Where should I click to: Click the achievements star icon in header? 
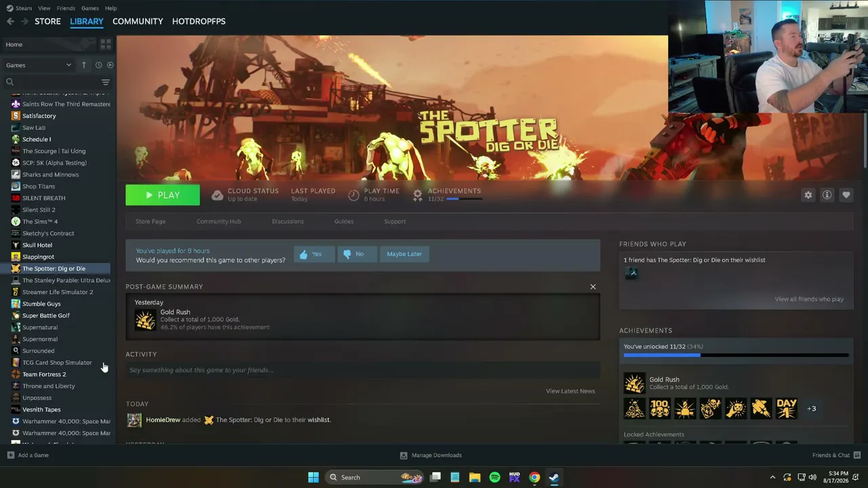(418, 195)
